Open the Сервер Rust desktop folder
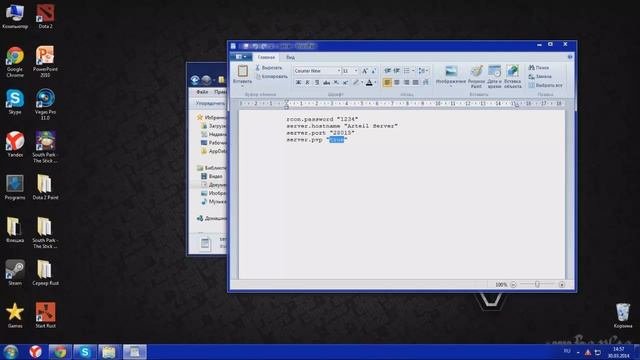This screenshot has height=360, width=640. [45, 273]
